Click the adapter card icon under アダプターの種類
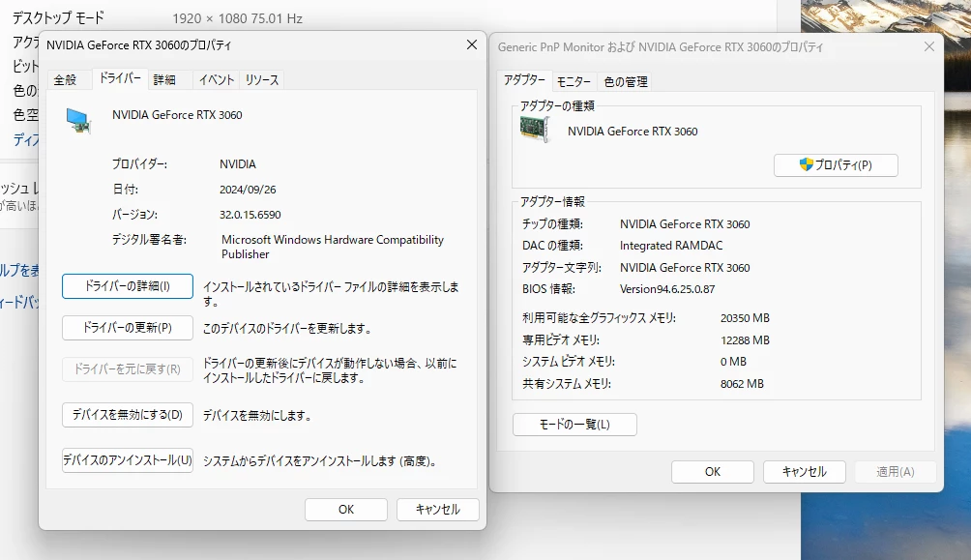 tap(535, 130)
